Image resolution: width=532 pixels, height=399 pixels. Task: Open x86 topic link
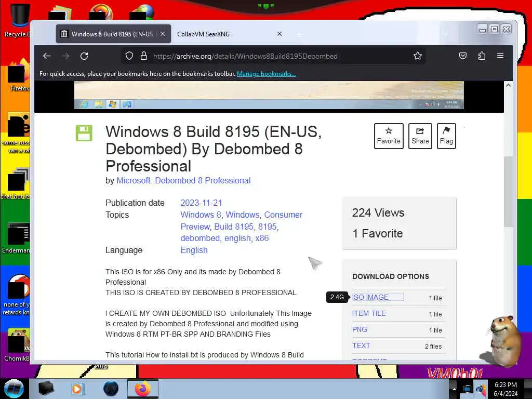(262, 238)
